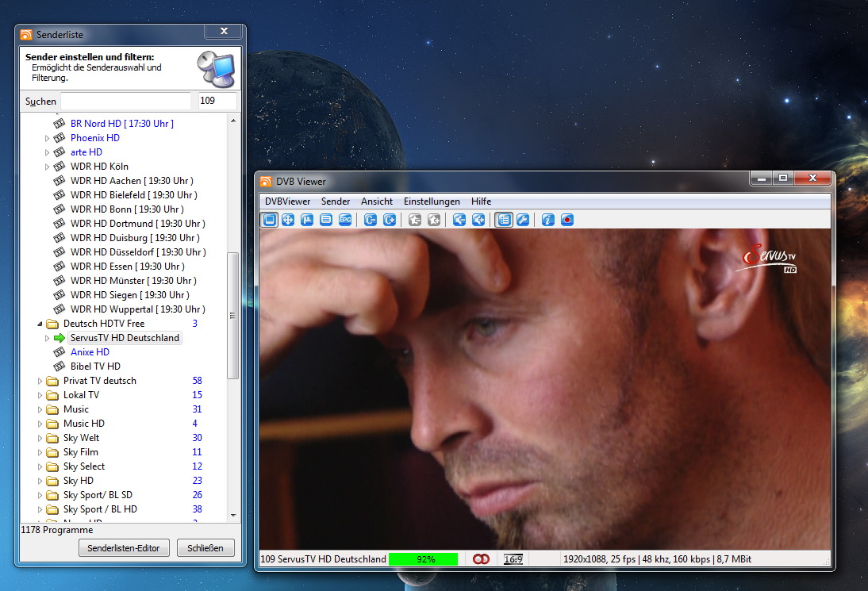Click the grey favorite minus star icon
The image size is (868, 591).
coord(415,221)
